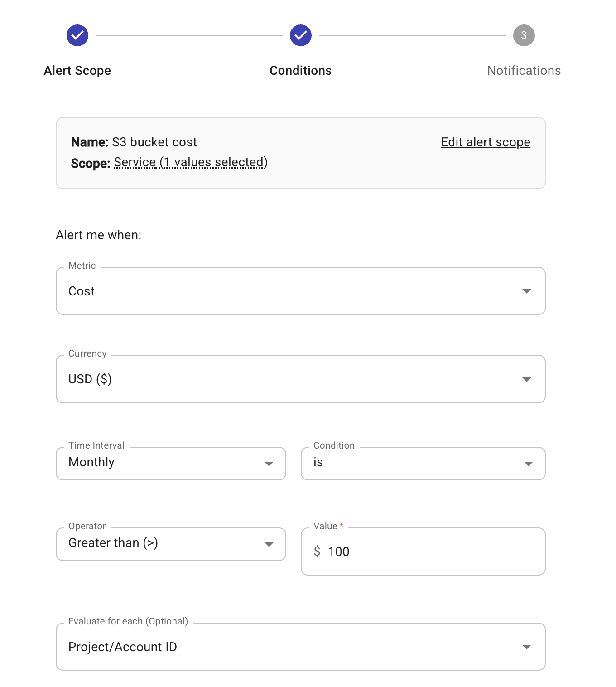Click the Evaluate for each dropdown arrow
This screenshot has width=616, height=687.
[527, 647]
